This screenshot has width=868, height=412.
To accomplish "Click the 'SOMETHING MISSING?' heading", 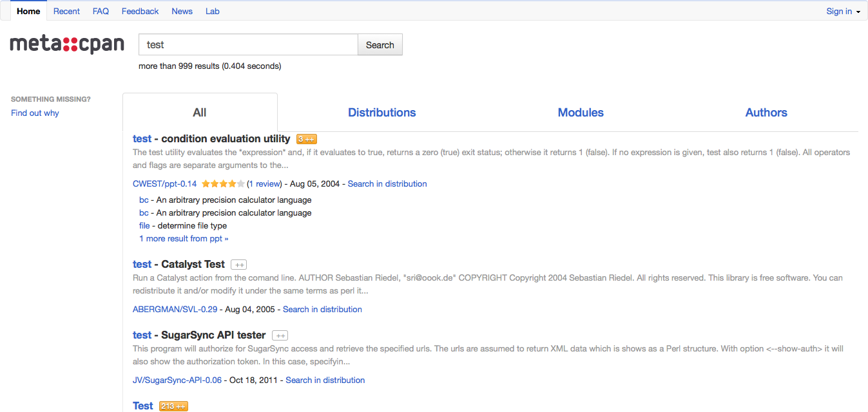I will [x=51, y=100].
